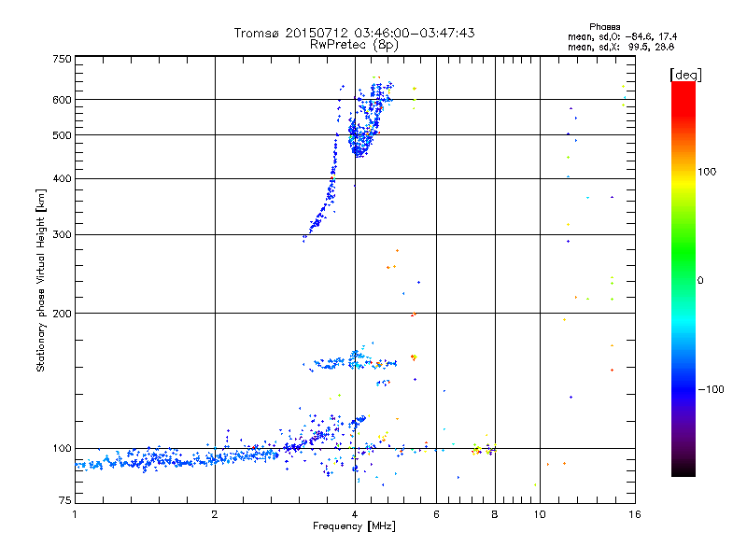Screen dimensions: 747x560
Task: Click x-axis tick label '8'
Action: point(495,514)
